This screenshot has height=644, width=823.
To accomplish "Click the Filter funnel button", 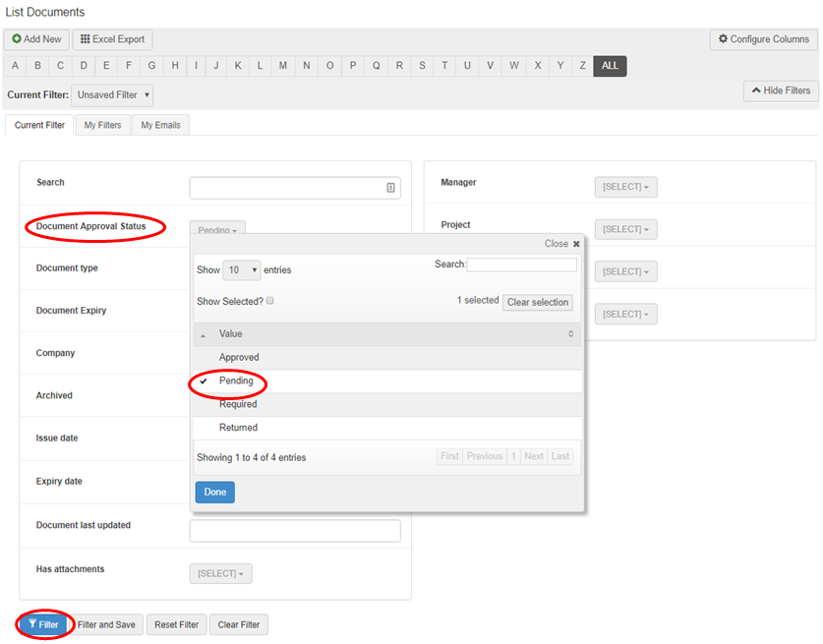I will pos(43,624).
